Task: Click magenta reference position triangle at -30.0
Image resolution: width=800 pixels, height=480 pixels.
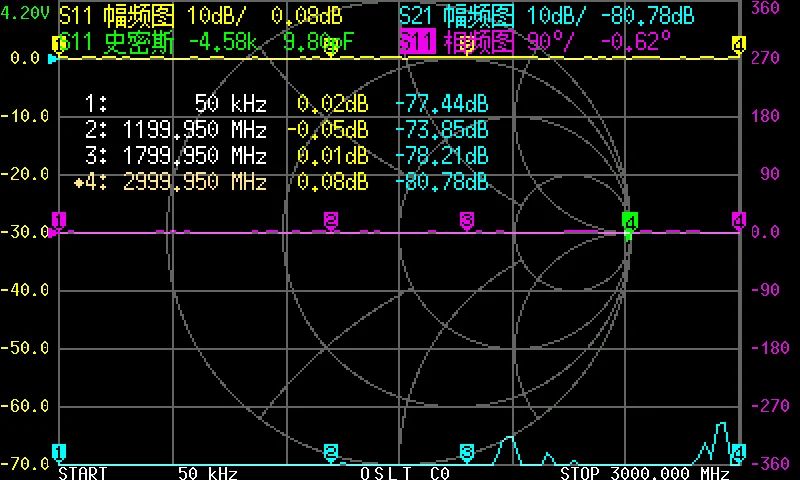Action: [53, 233]
